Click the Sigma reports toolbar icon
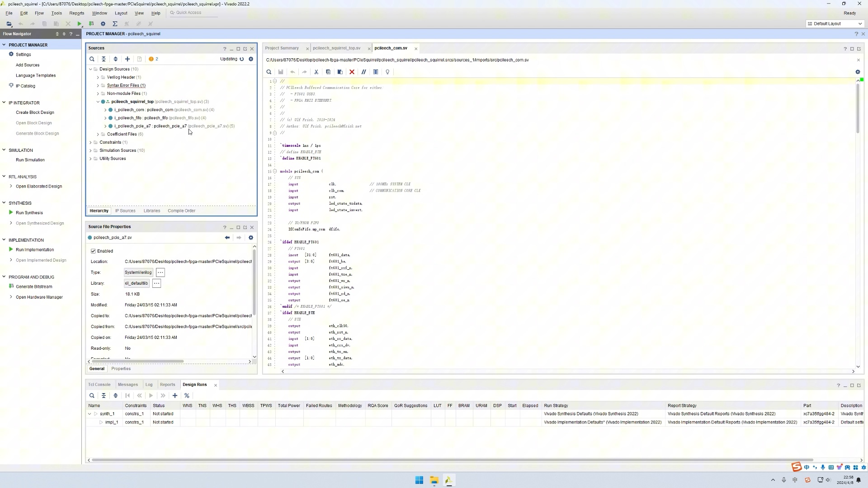 point(115,23)
